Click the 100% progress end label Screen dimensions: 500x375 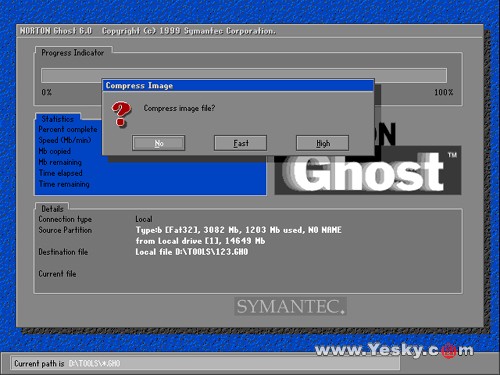click(x=444, y=92)
